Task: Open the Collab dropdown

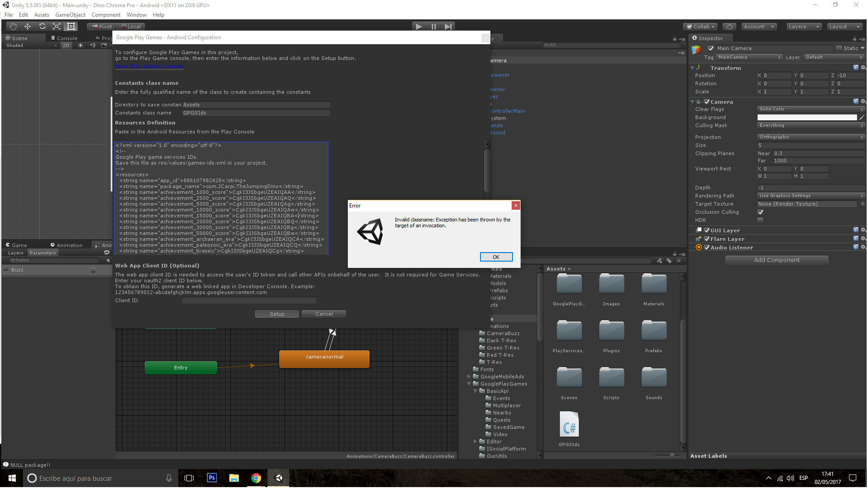Action: (x=701, y=27)
